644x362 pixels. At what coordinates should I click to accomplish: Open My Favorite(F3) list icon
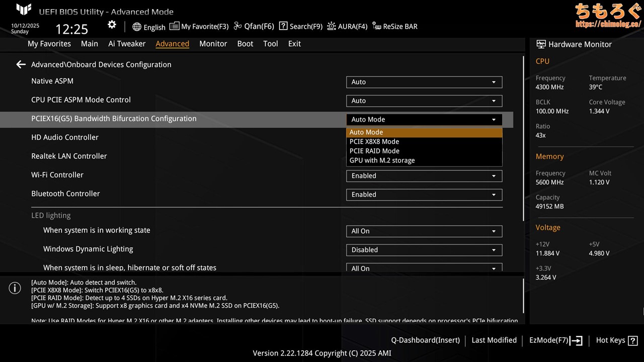pos(174,26)
